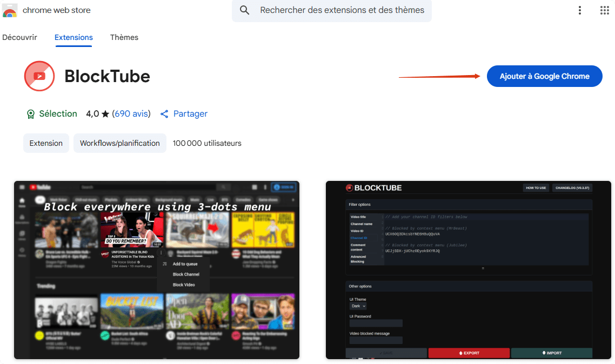Click the BlockTube extension logo
Screen dimensions: 615x364
click(39, 76)
